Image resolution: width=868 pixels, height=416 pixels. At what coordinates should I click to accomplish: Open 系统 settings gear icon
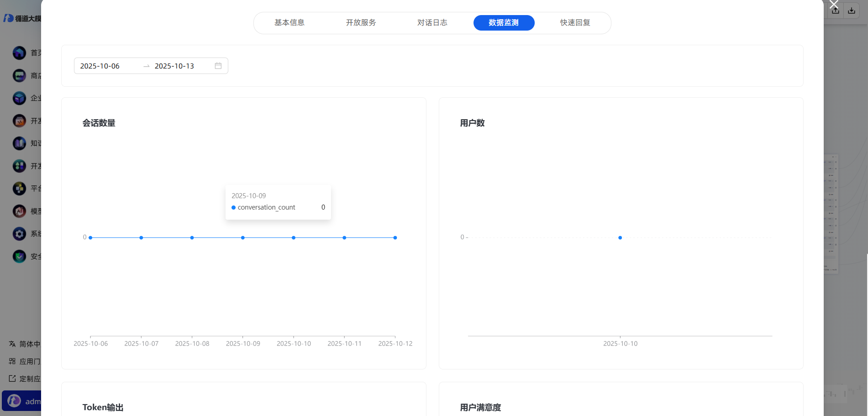point(19,234)
